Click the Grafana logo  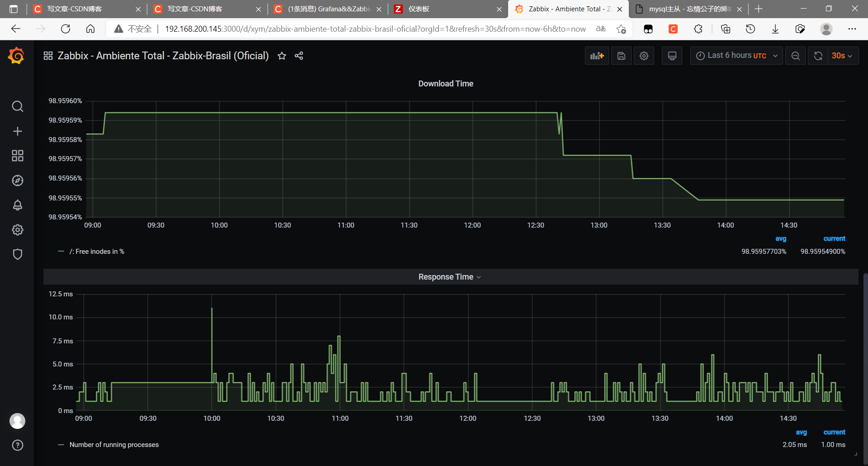[x=16, y=56]
